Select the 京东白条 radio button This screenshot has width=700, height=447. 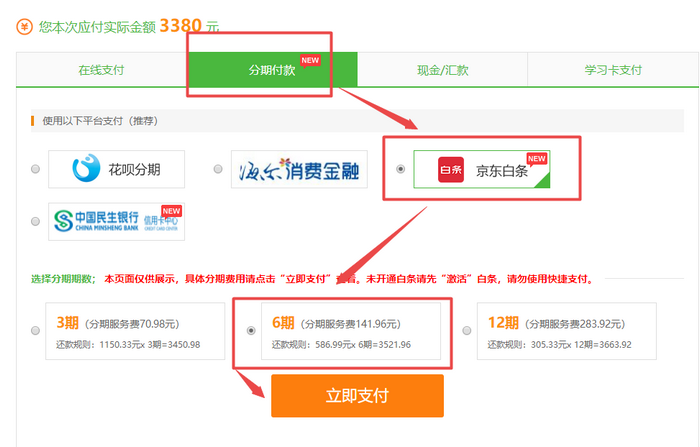coord(401,170)
